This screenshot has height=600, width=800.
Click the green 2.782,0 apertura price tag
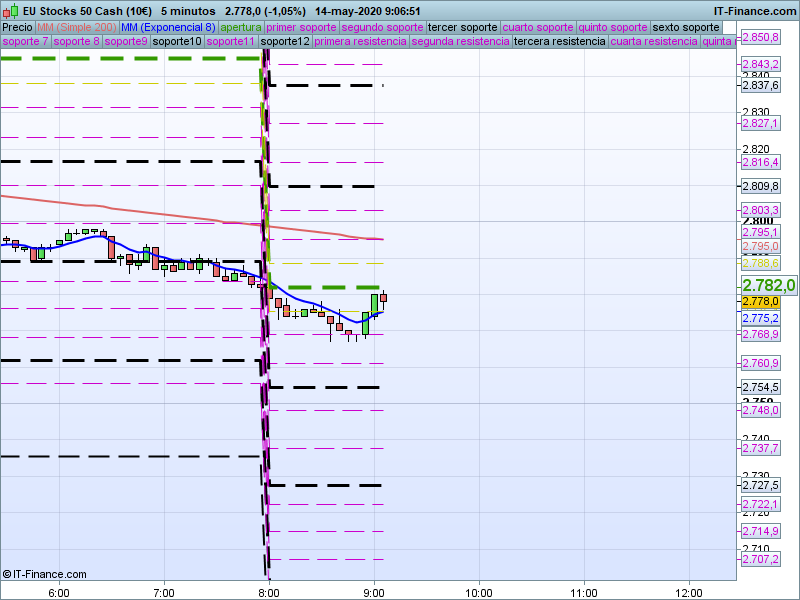click(x=768, y=285)
